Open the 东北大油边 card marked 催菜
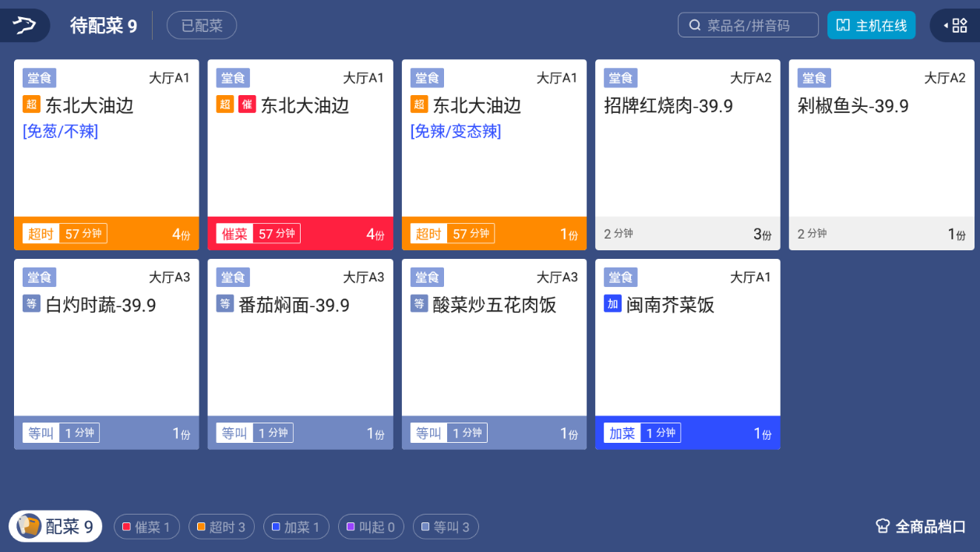The width and height of the screenshot is (980, 552). tap(300, 155)
